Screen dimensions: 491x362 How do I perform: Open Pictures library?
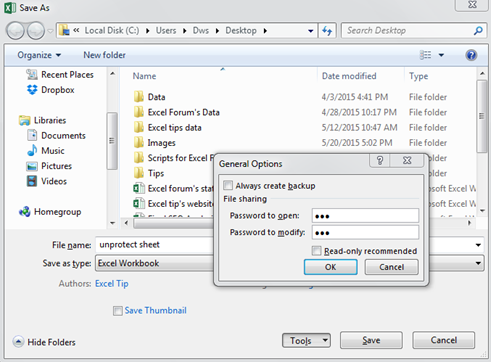tap(49, 166)
